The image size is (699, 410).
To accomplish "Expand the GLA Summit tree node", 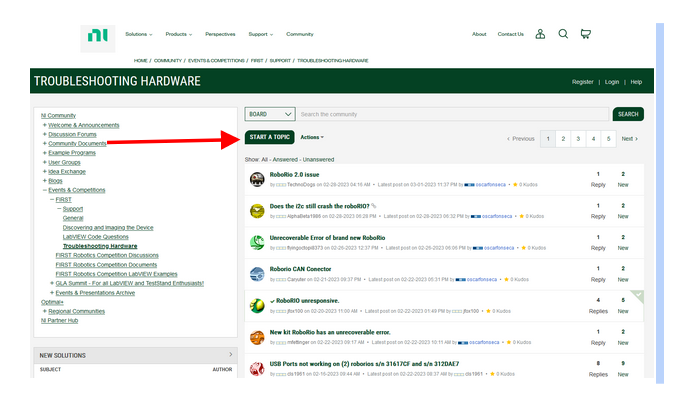I will click(52, 283).
